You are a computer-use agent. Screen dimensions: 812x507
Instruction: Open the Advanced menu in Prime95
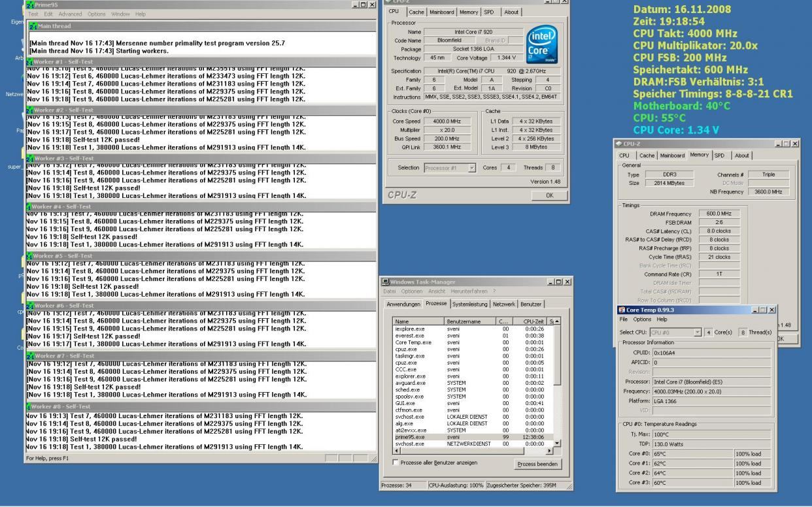[x=70, y=14]
